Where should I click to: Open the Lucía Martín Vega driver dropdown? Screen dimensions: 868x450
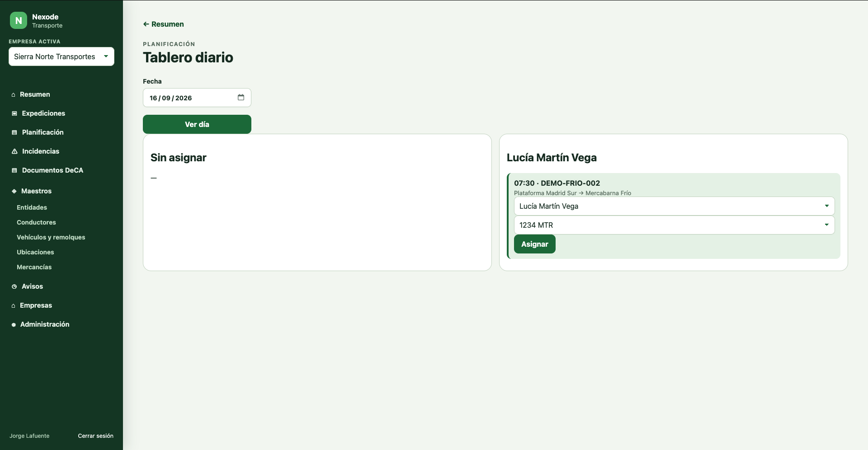(674, 206)
